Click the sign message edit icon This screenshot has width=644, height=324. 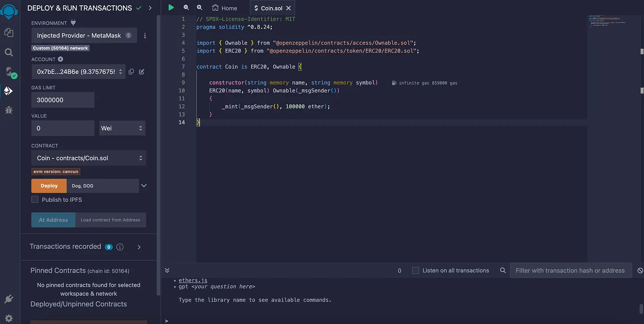click(142, 72)
